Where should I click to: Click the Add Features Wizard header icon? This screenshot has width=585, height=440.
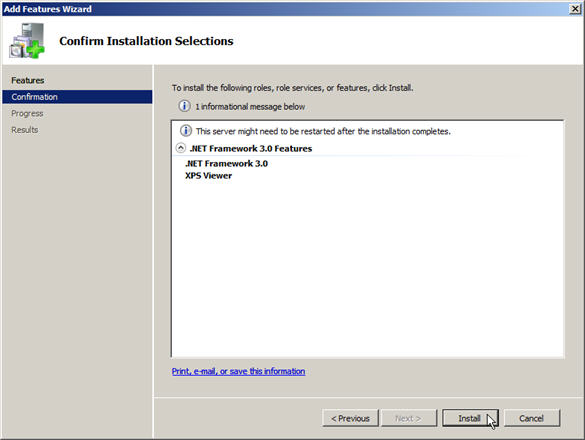[x=27, y=41]
